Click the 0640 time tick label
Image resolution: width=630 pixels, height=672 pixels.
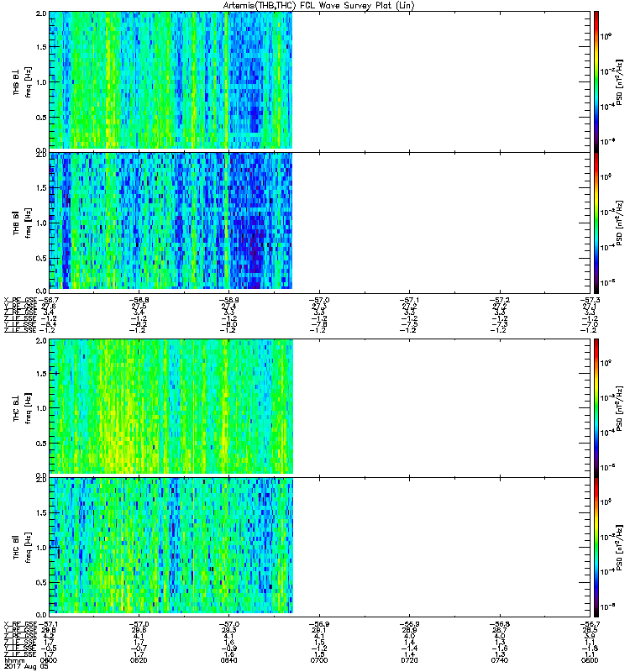click(228, 660)
